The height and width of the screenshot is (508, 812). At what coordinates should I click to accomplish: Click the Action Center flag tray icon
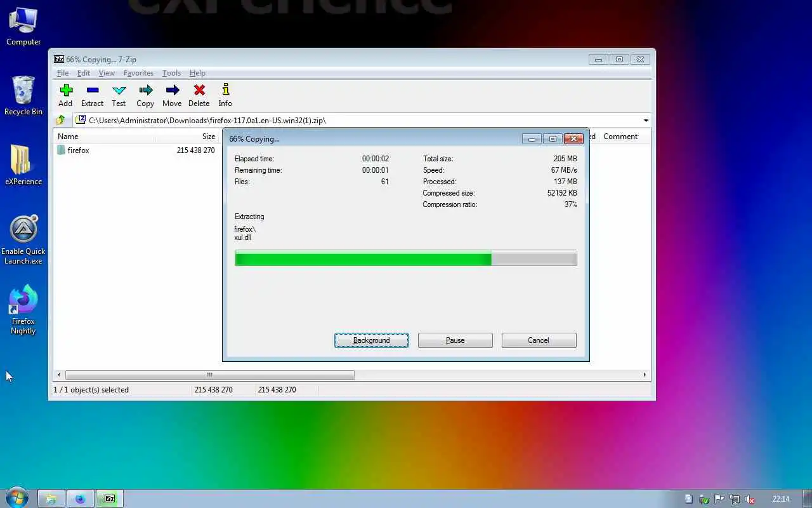tap(719, 499)
